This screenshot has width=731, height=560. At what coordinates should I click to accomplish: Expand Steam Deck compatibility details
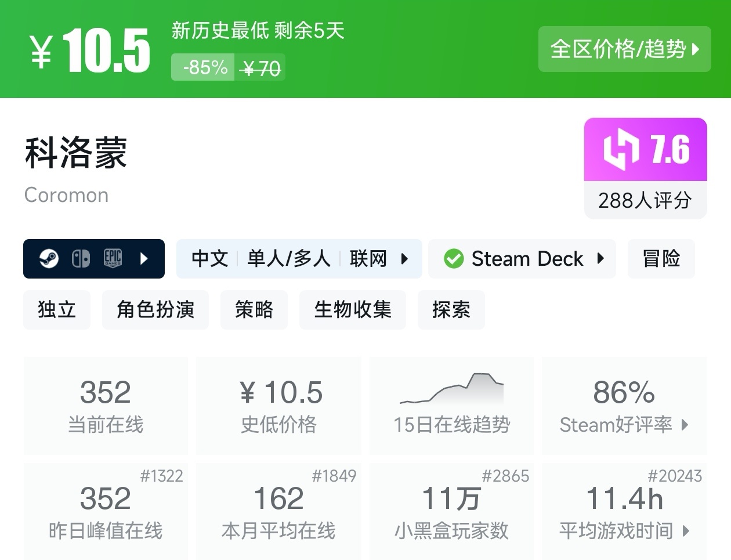point(602,259)
